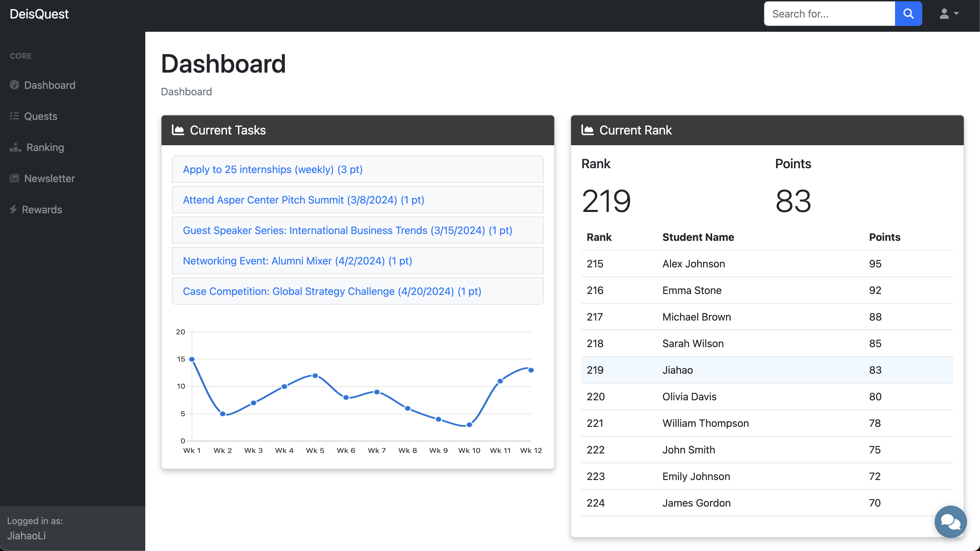Screen dimensions: 980x551
Task: Open Attend Asper Center Pitch Summit task
Action: (x=303, y=200)
